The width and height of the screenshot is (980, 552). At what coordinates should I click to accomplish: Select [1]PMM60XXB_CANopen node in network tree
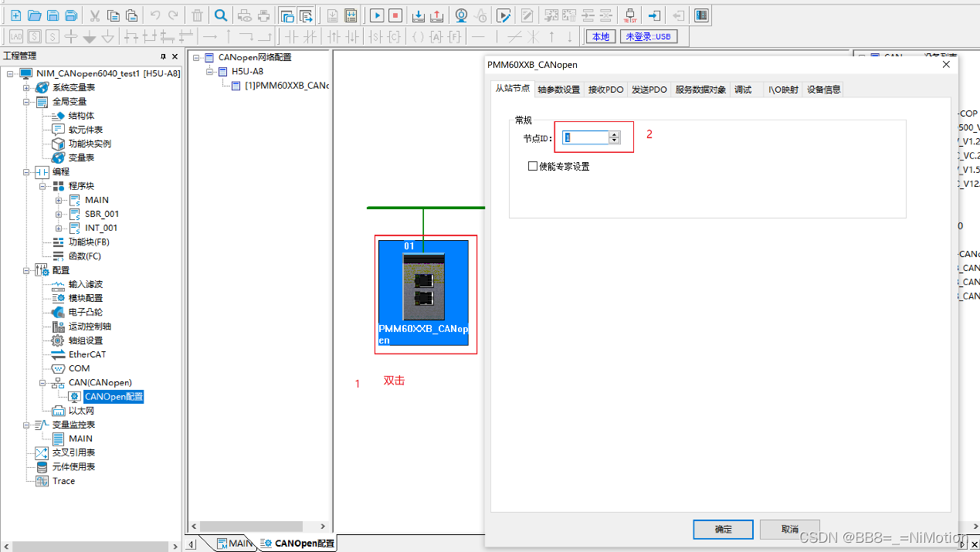(x=286, y=86)
